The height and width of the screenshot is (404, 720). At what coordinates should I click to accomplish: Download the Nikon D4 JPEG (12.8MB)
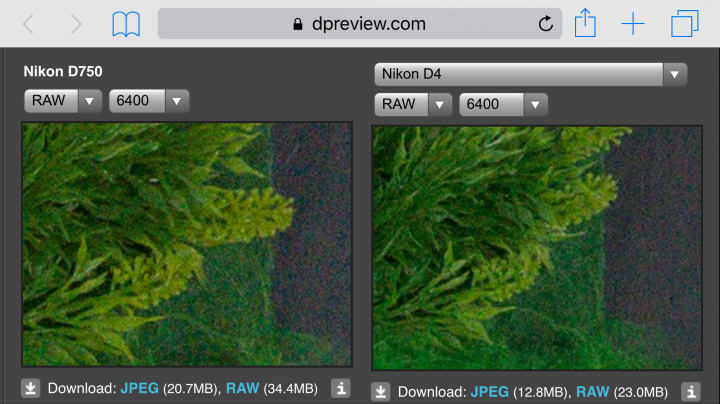tap(489, 392)
